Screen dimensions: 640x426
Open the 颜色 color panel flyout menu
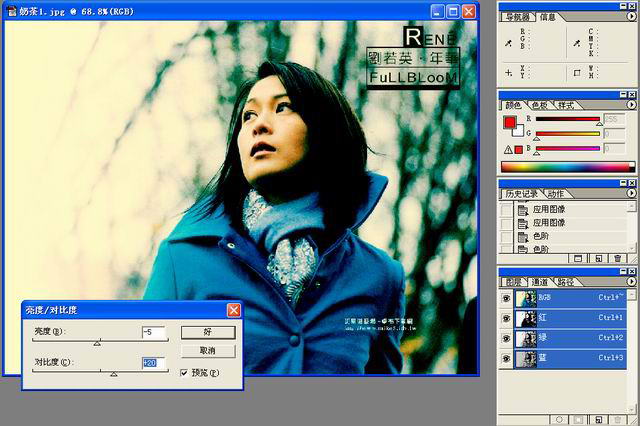pos(630,104)
